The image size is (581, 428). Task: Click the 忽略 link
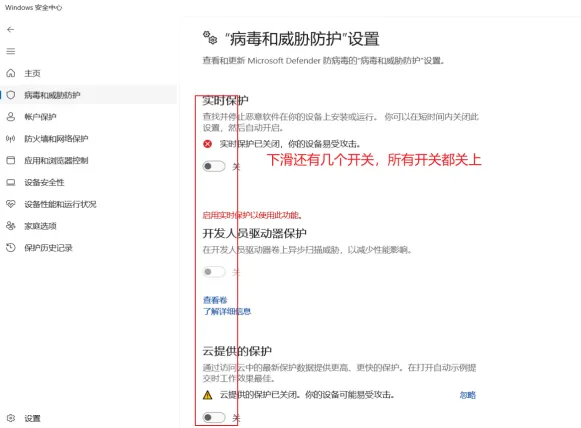(x=467, y=395)
